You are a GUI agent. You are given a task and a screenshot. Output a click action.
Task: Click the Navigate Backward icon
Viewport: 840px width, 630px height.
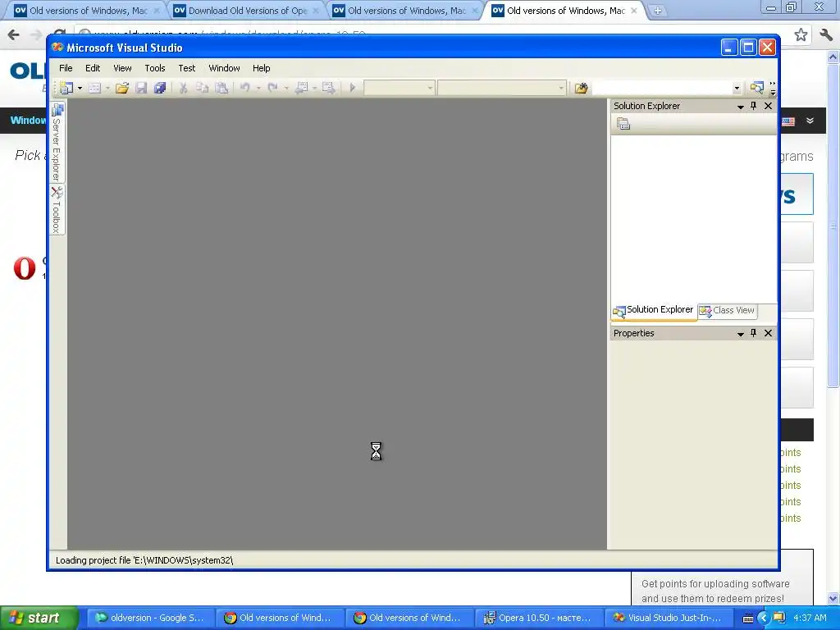point(302,88)
